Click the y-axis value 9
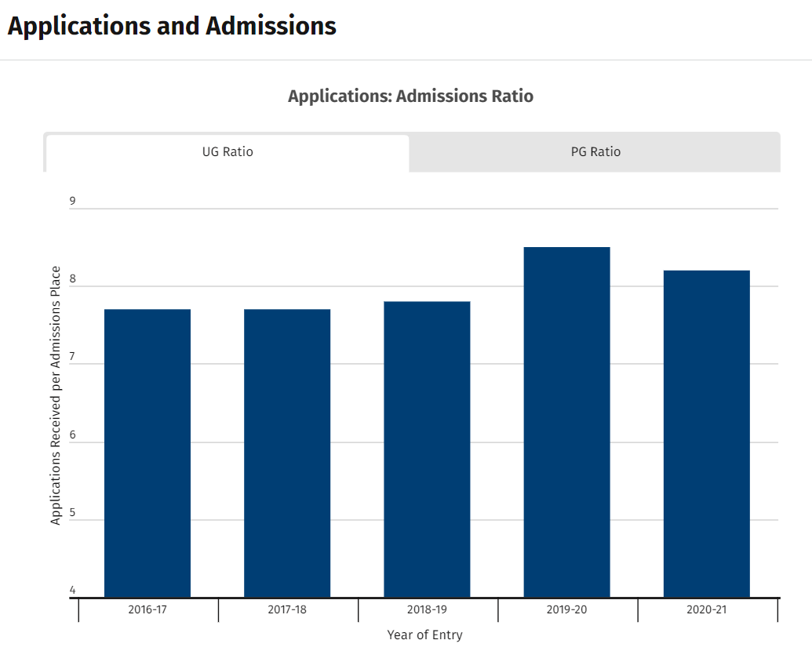 click(72, 201)
